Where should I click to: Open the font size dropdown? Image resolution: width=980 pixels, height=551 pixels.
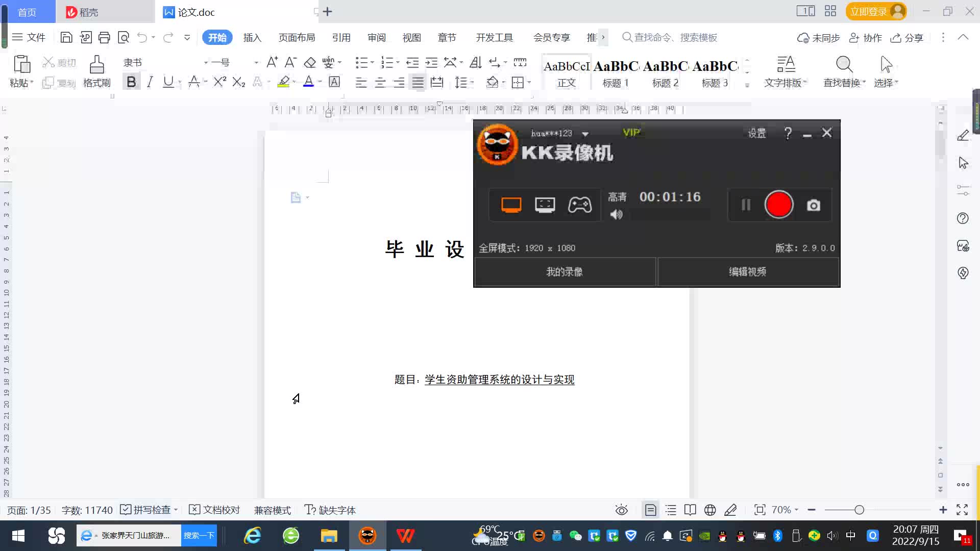pyautogui.click(x=256, y=63)
